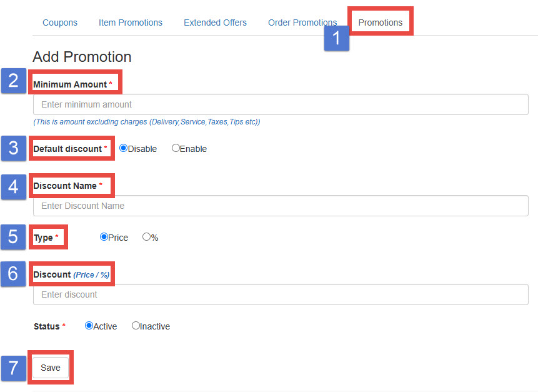Screen dimensions: 538x392
Task: Switch to the Item Promotions tab
Action: point(130,23)
